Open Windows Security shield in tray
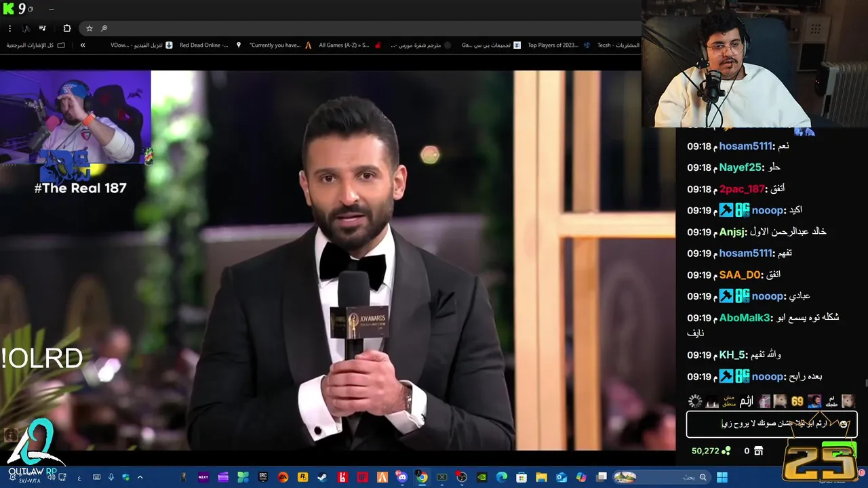The width and height of the screenshot is (868, 488). pyautogui.click(x=125, y=478)
